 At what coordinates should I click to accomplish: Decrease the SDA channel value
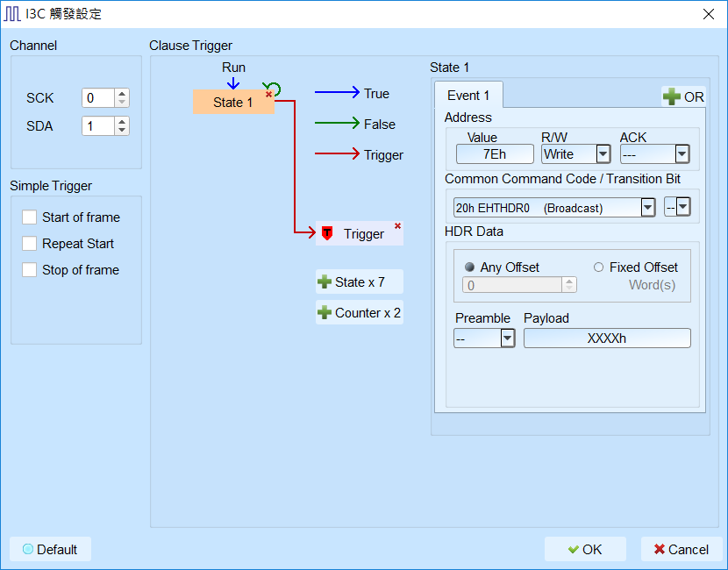click(x=122, y=131)
